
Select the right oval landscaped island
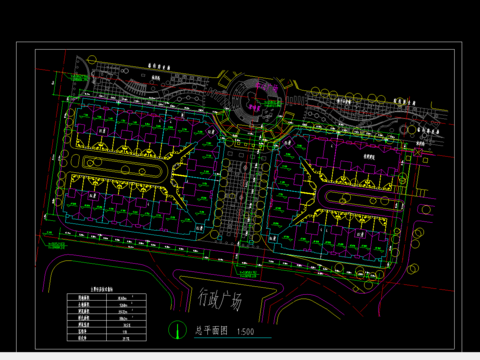pyautogui.click(x=362, y=200)
